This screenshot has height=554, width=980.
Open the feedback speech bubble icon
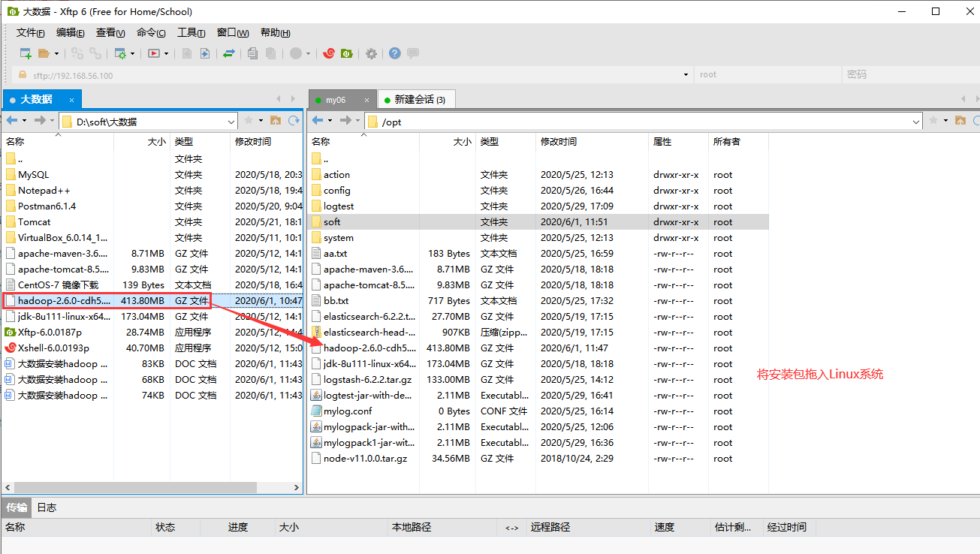coord(412,53)
